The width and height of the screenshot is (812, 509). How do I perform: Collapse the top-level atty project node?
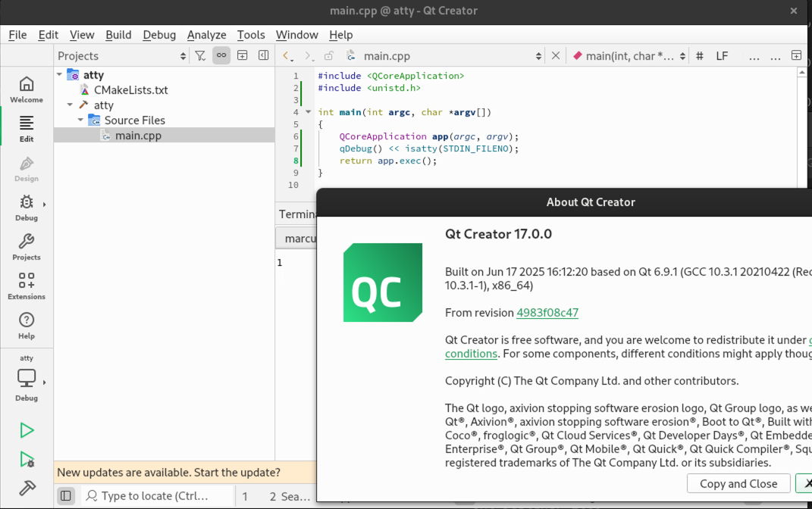pyautogui.click(x=60, y=74)
